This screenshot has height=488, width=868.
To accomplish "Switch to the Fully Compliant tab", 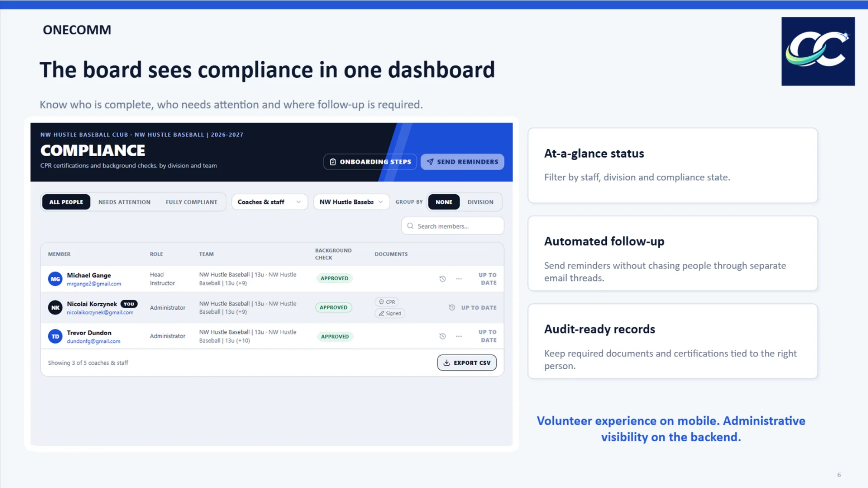I will tap(191, 202).
